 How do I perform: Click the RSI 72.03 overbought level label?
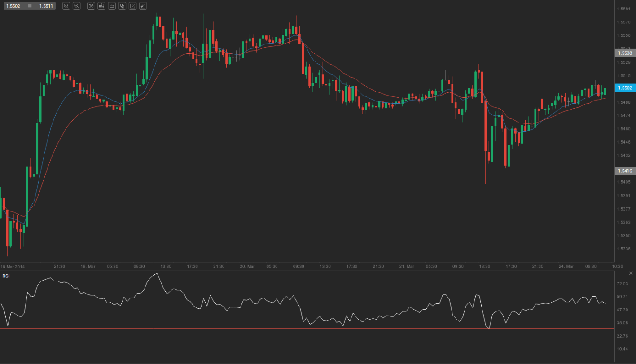[622, 284]
